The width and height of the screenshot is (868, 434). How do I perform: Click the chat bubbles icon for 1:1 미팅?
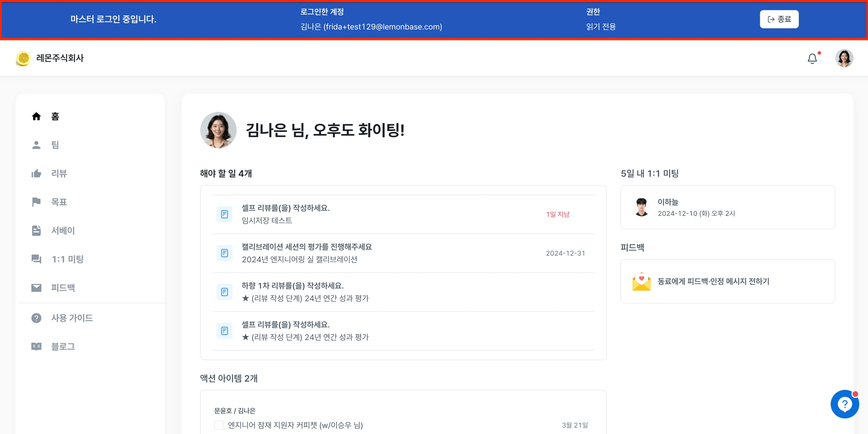click(x=36, y=259)
